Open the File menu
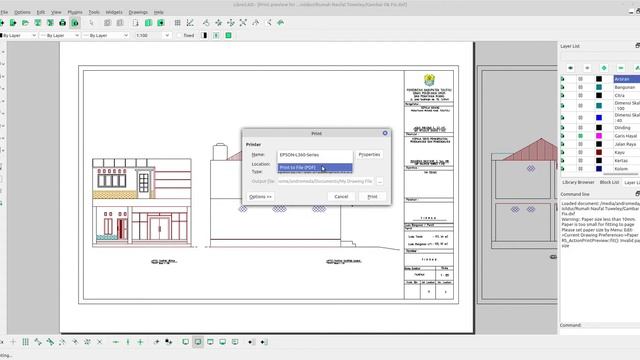 (x=4, y=12)
